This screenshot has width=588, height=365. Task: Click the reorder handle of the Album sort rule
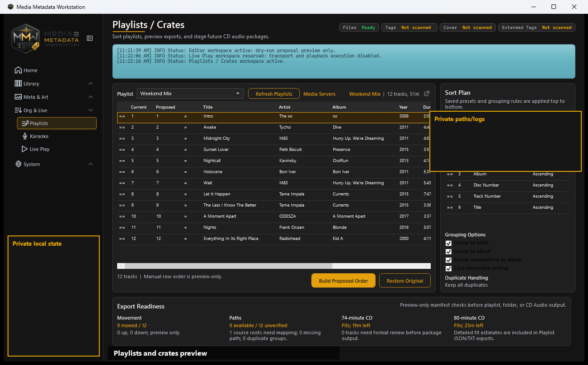(450, 174)
